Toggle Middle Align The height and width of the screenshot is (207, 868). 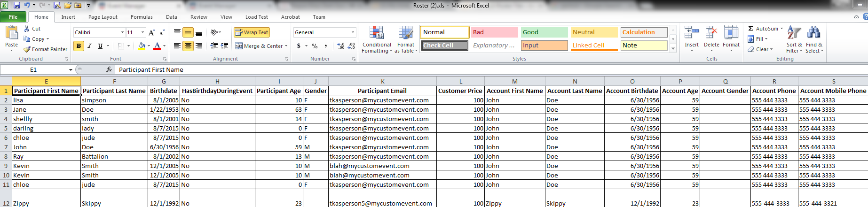coord(188,32)
